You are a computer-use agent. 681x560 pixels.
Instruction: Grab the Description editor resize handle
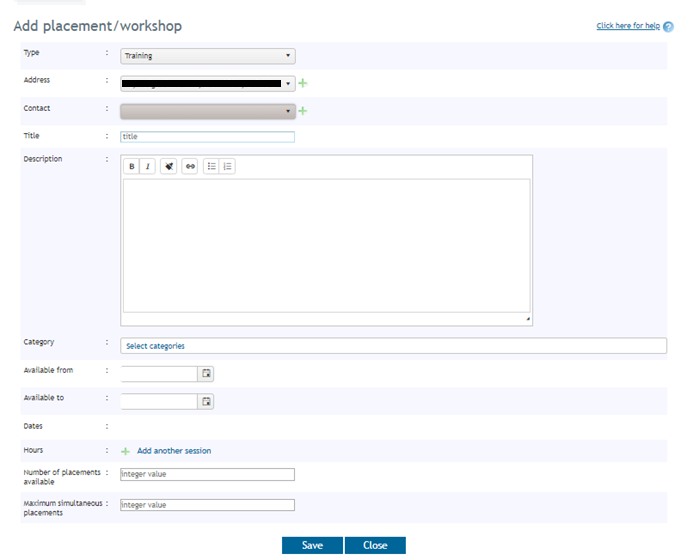coord(528,319)
